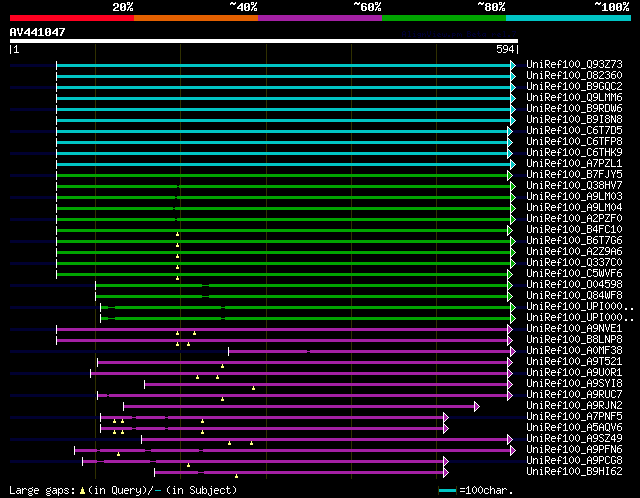The height and width of the screenshot is (498, 640).
Task: Select the UniRef100_C6THK9 label
Action: tap(574, 153)
